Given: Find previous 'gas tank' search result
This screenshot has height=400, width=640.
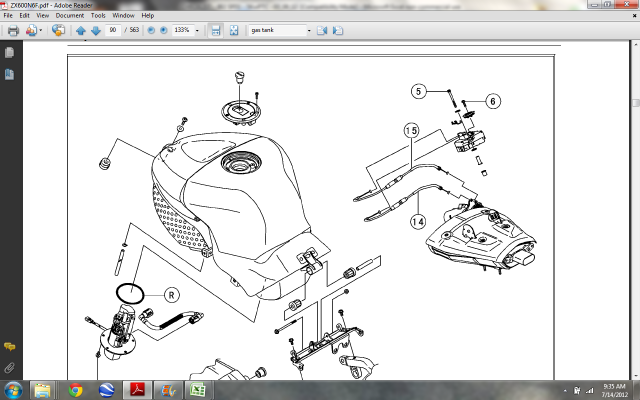Looking at the screenshot, I should point(322,31).
